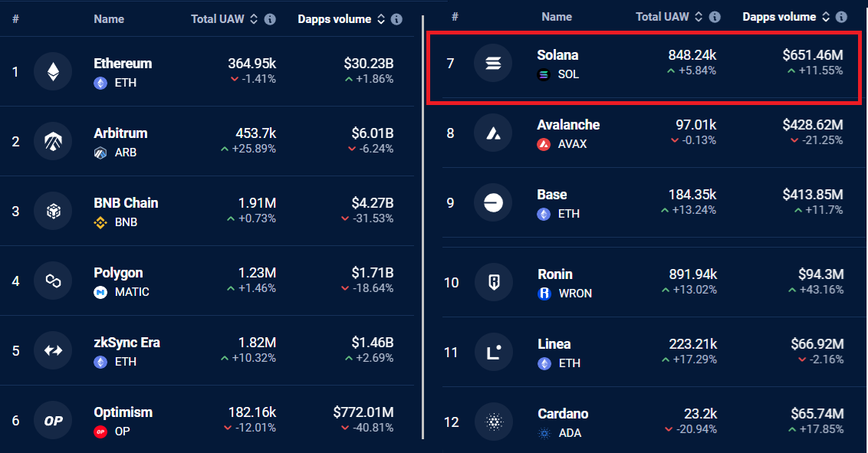Click the Optimism OP logo icon
Image resolution: width=868 pixels, height=453 pixels.
coord(53,420)
